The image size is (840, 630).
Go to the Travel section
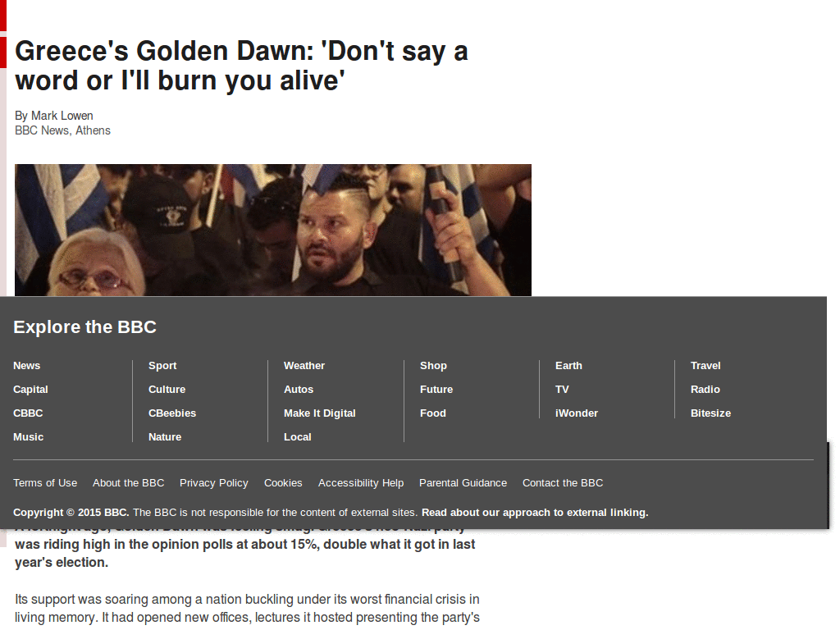tap(705, 365)
